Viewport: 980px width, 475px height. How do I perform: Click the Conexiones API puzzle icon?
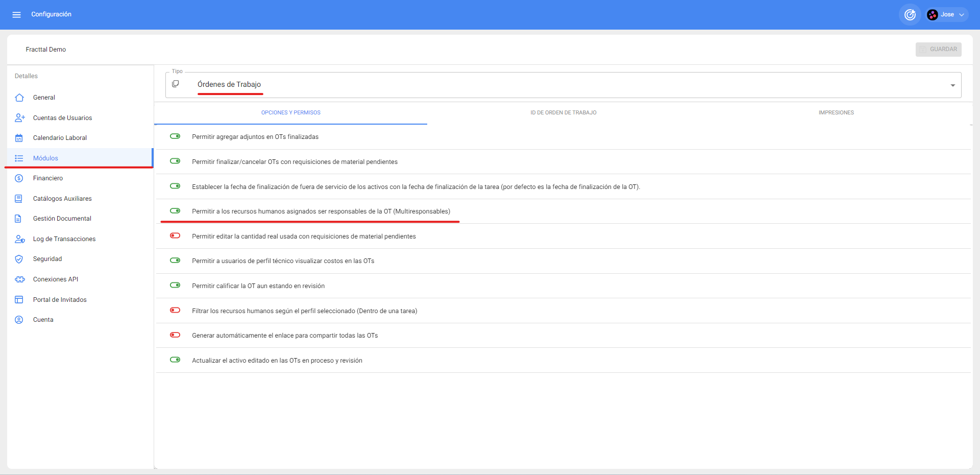[19, 279]
